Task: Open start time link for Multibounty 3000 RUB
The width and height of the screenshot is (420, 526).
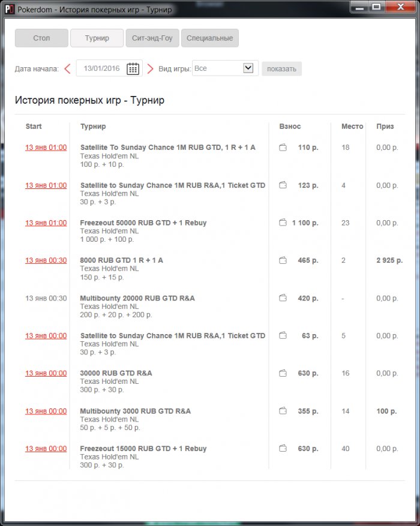Action: [x=46, y=411]
